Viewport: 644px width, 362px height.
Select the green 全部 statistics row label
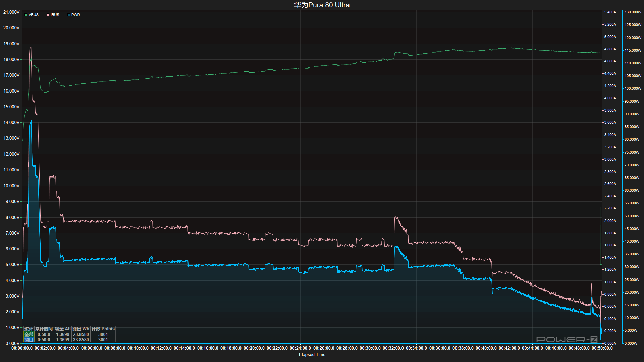29,334
